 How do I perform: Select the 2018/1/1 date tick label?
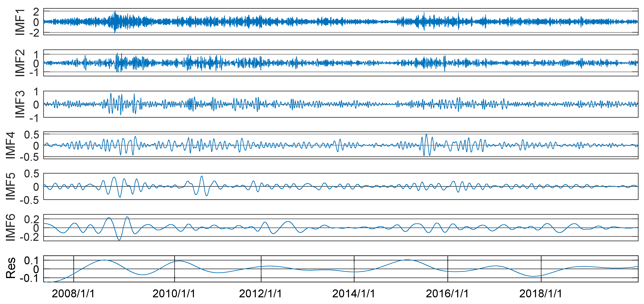pos(541,293)
